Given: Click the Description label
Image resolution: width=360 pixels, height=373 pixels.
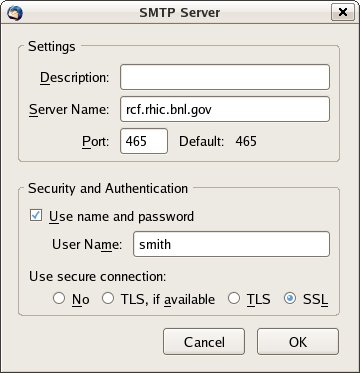Looking at the screenshot, I should [x=75, y=78].
